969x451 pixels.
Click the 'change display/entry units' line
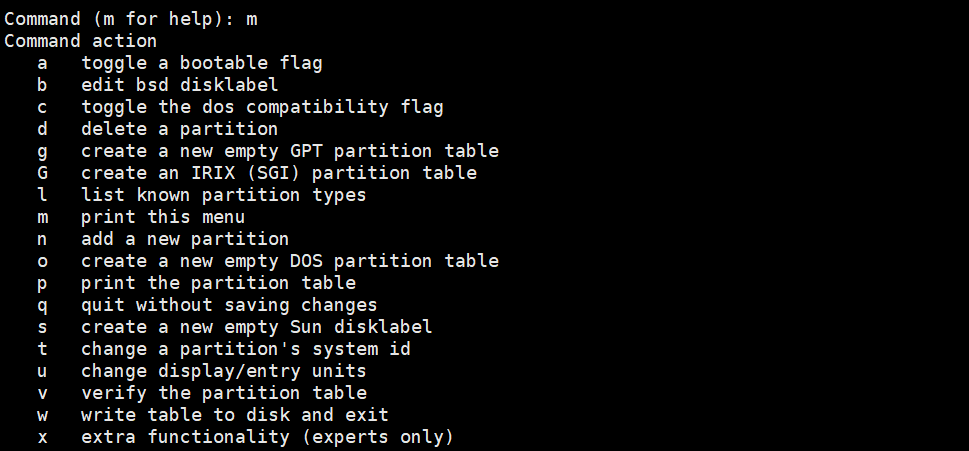pyautogui.click(x=223, y=371)
